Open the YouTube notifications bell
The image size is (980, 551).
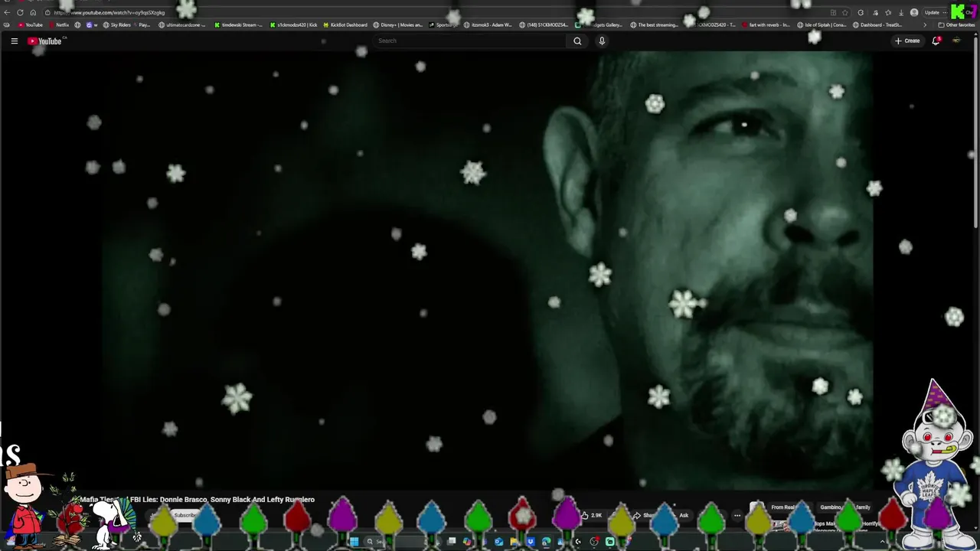click(936, 41)
